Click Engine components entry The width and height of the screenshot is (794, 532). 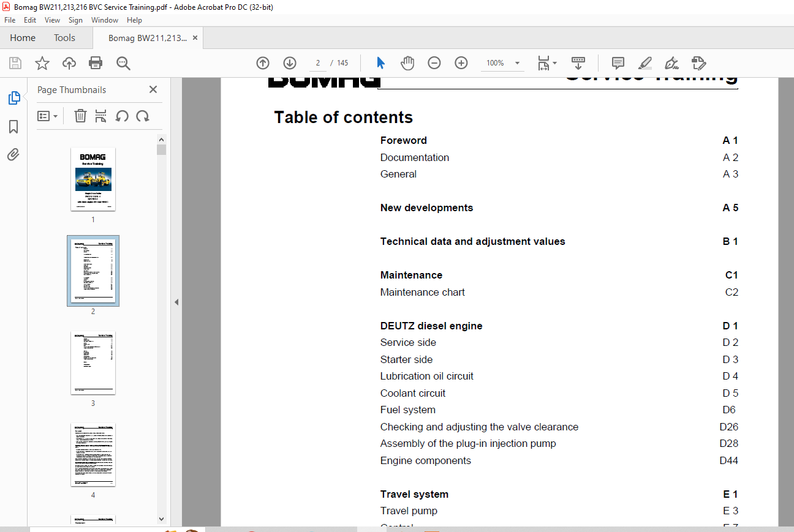click(426, 460)
